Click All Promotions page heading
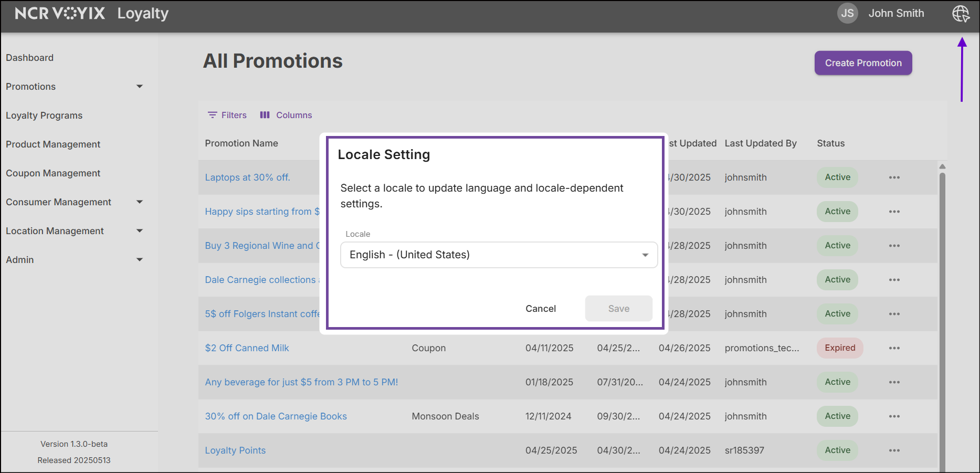 [272, 61]
